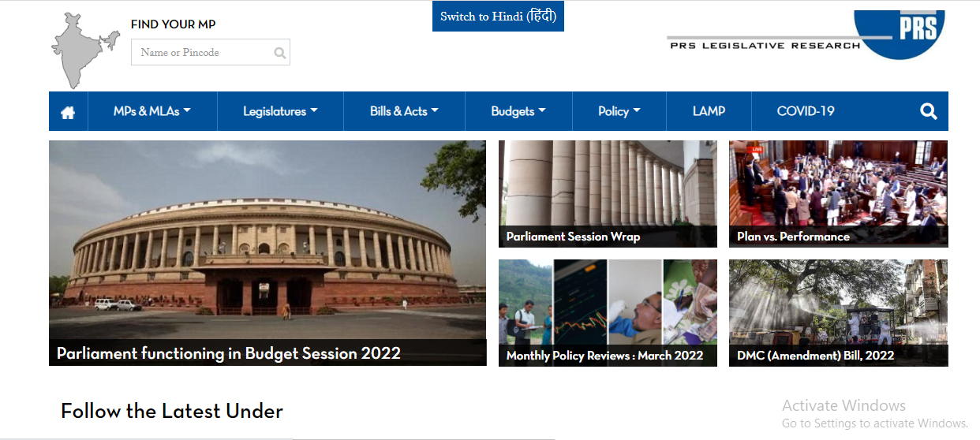This screenshot has height=440, width=980.
Task: Go to the COVID-19 menu item
Action: 806,111
